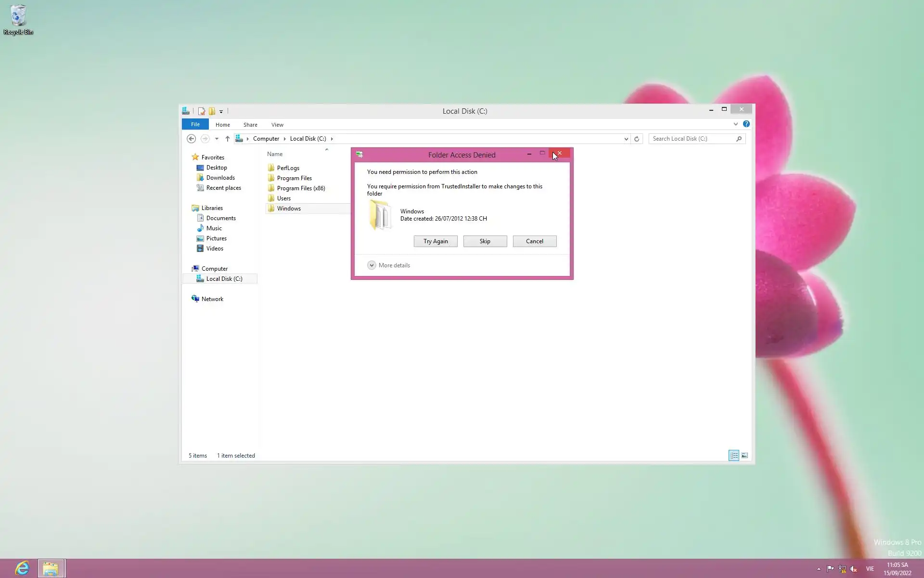924x578 pixels.
Task: Switch to the View ribbon tab
Action: click(277, 125)
